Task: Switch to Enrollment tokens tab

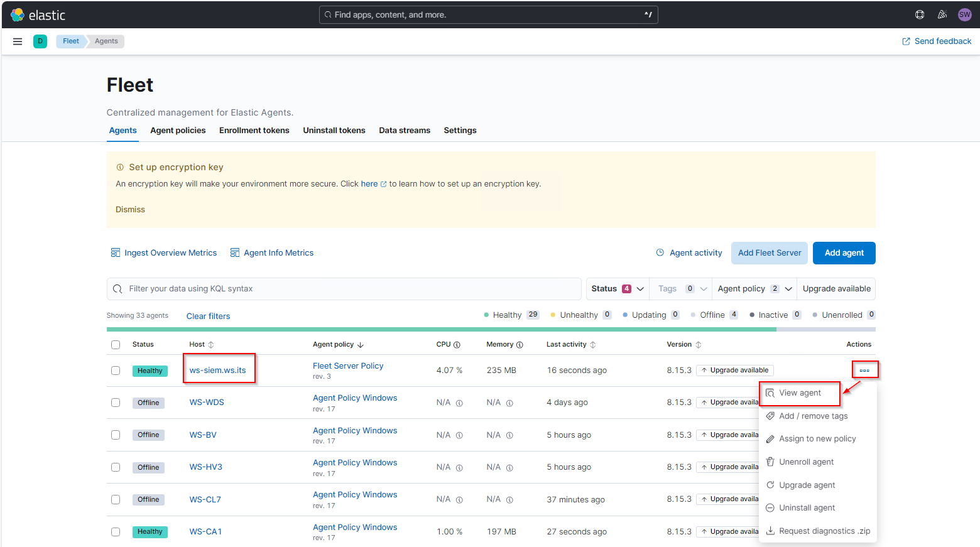Action: point(254,131)
